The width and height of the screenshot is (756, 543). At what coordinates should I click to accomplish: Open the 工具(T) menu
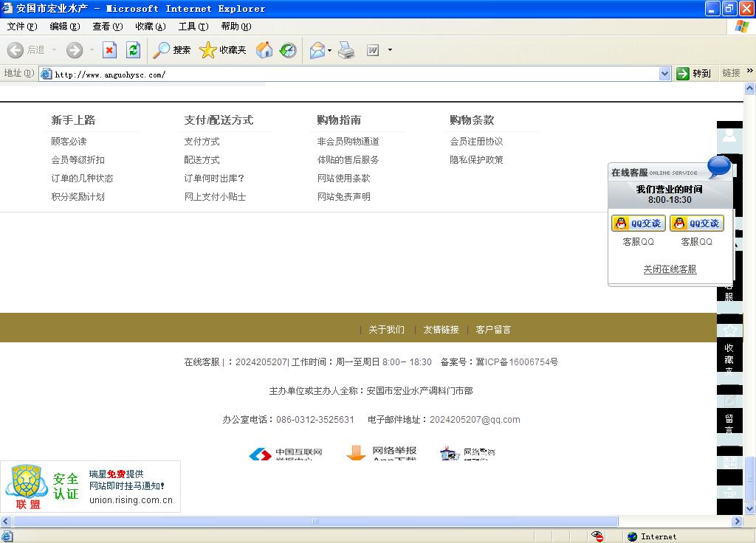pos(193,27)
